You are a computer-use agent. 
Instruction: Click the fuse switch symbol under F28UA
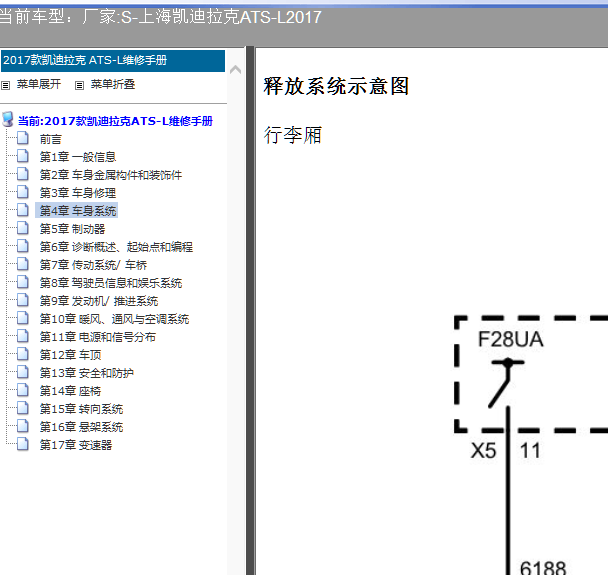point(506,383)
